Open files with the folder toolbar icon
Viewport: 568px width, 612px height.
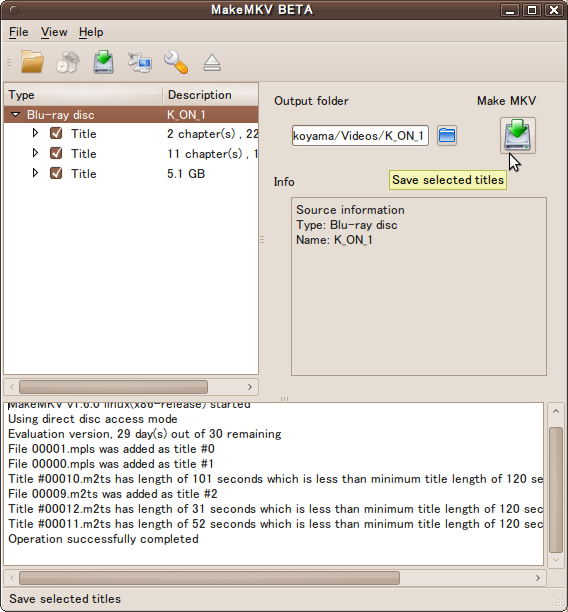click(x=32, y=62)
